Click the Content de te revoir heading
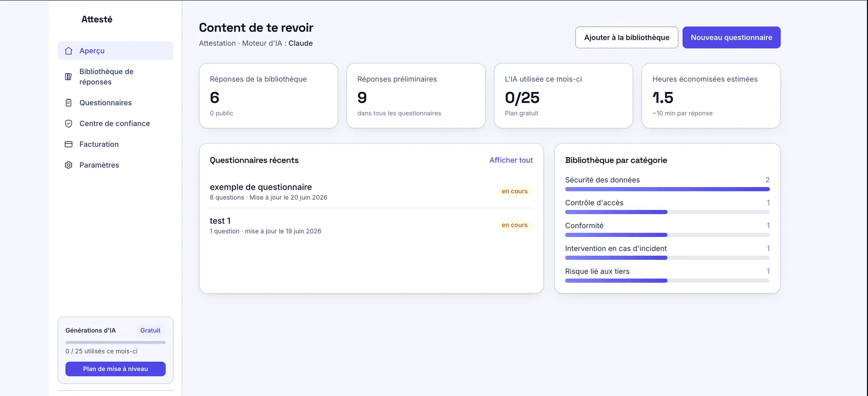The image size is (868, 396). [256, 28]
